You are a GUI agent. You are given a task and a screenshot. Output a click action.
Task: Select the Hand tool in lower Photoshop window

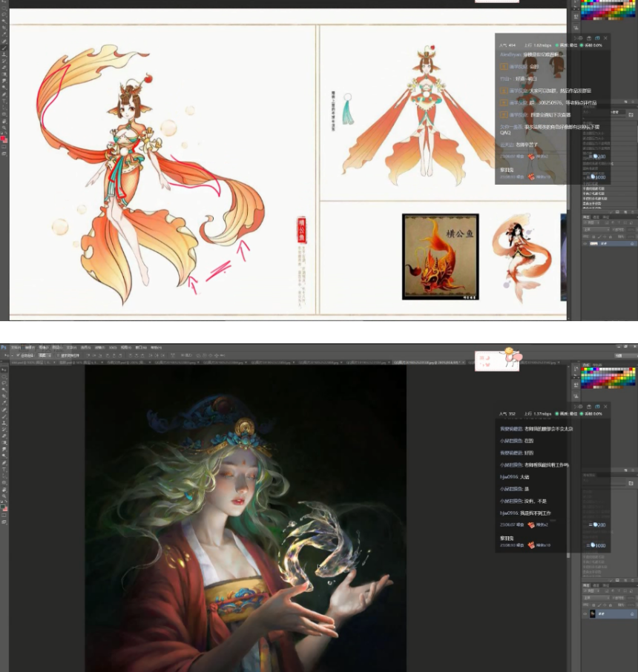[4, 489]
